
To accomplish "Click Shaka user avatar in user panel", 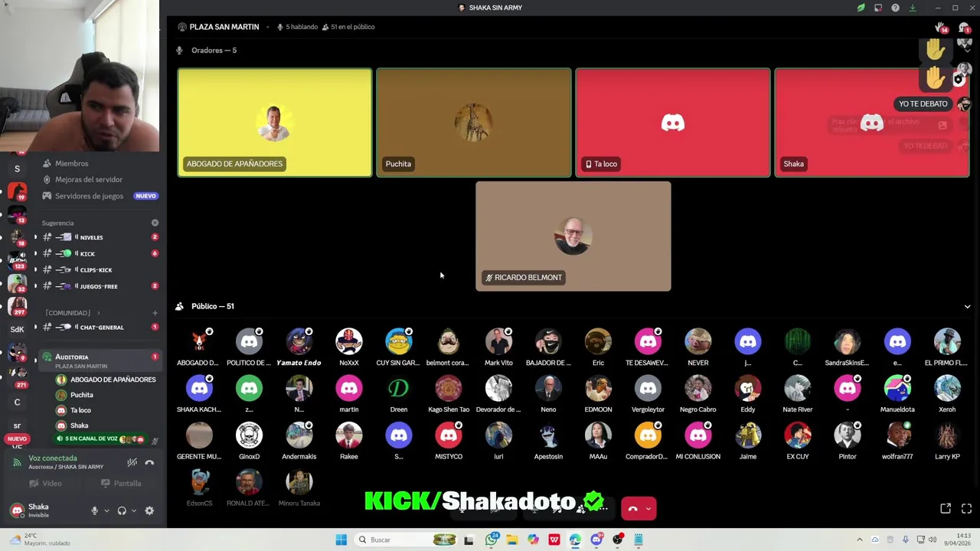I will pos(17,510).
